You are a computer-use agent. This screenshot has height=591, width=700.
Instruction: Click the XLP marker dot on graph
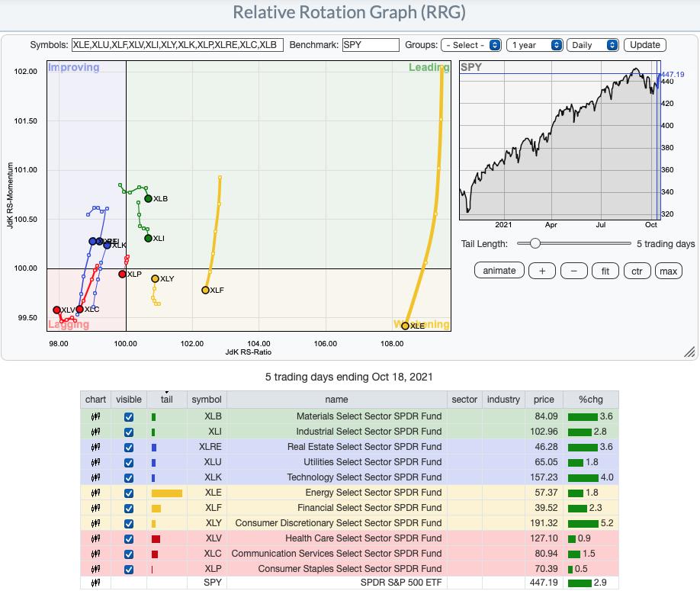tap(122, 274)
